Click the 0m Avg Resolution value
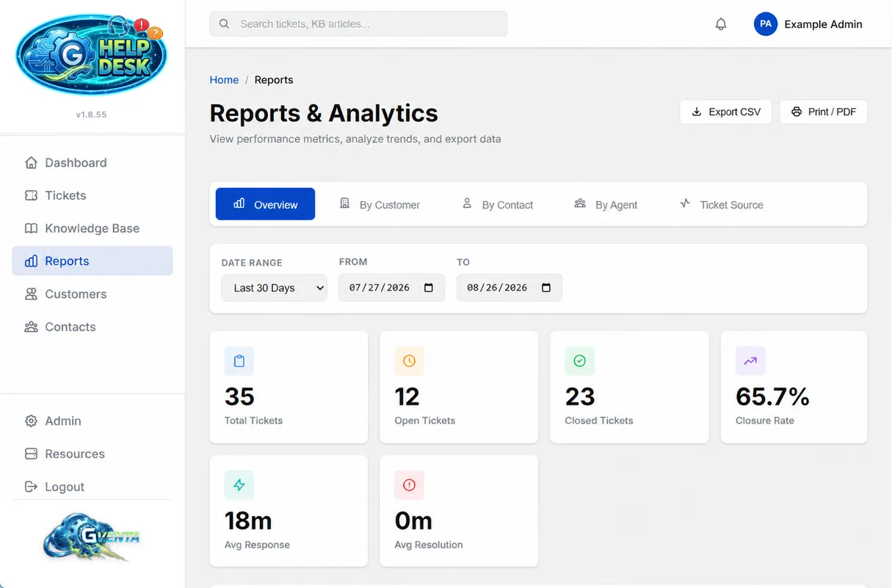 [413, 521]
